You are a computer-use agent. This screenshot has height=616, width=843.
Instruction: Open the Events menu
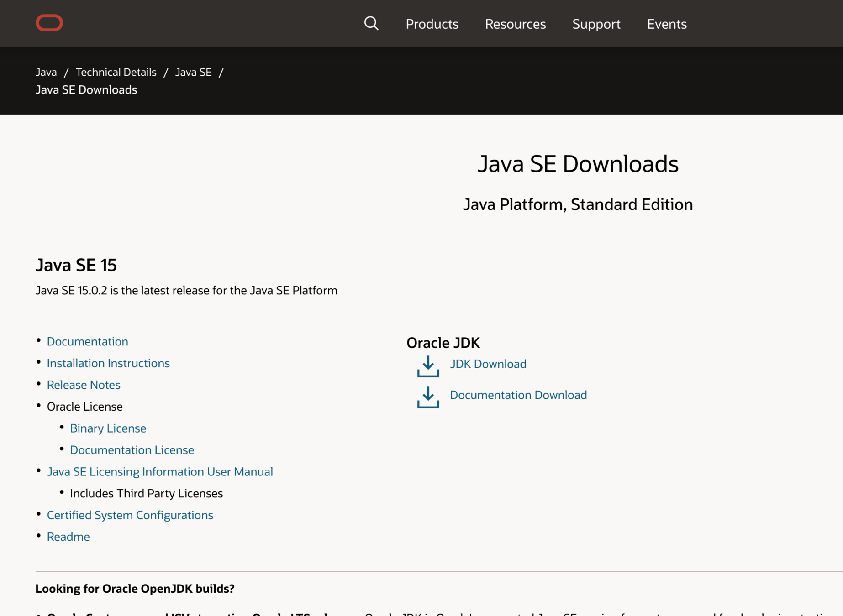667,24
